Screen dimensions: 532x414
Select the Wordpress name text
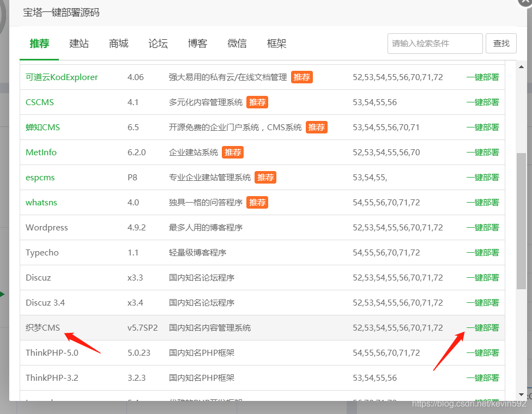coord(47,228)
